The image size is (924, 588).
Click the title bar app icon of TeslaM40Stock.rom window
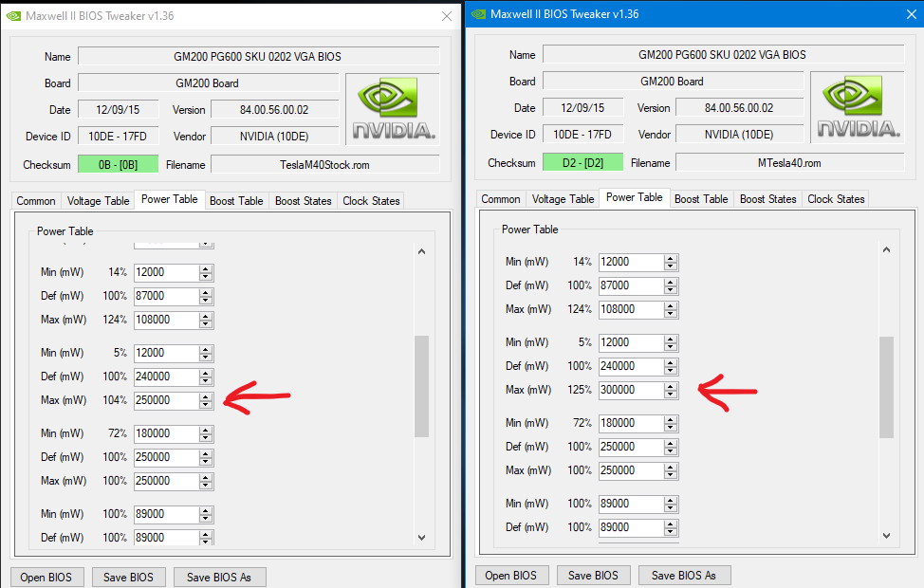click(x=13, y=16)
